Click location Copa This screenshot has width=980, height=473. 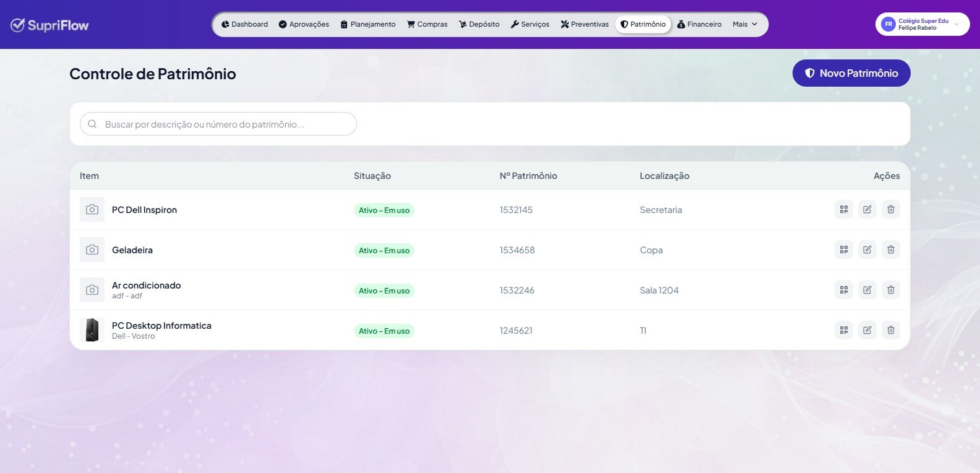click(x=651, y=250)
